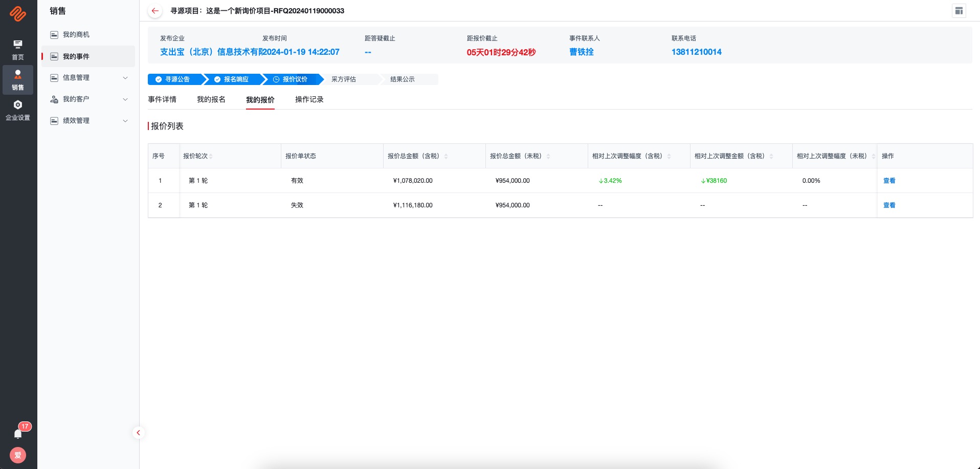Click the orange app logo in the sidebar
The image size is (980, 469).
tap(18, 14)
